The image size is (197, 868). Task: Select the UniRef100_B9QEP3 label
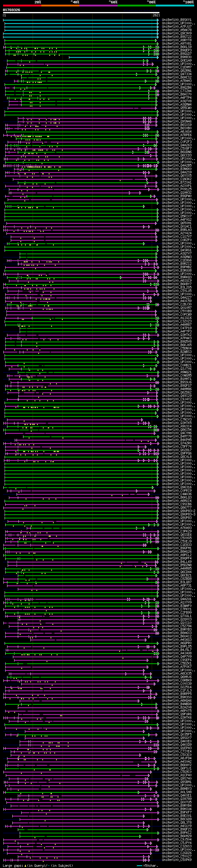176,50
